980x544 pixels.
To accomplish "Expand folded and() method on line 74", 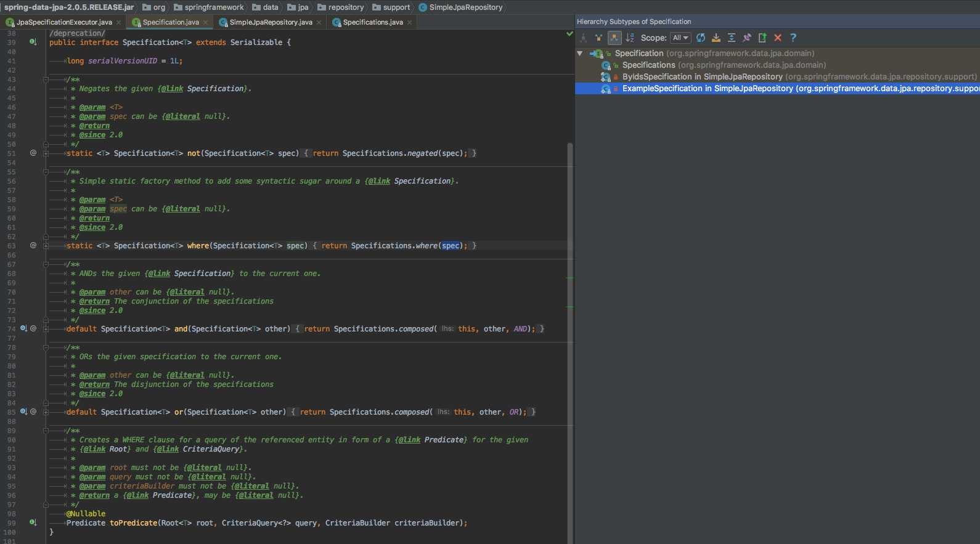I will (x=46, y=329).
